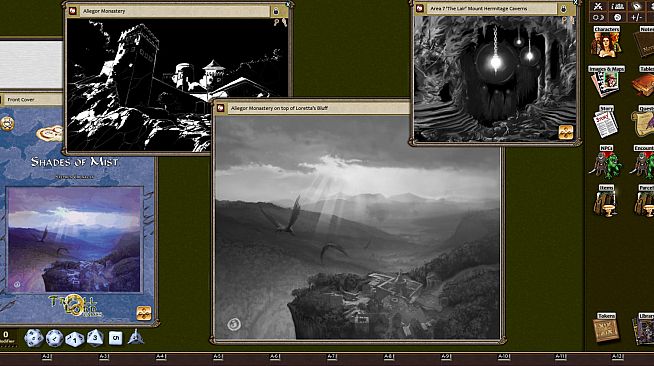Open the Notes book in the sidebar
The width and height of the screenshot is (654, 366).
pos(645,42)
